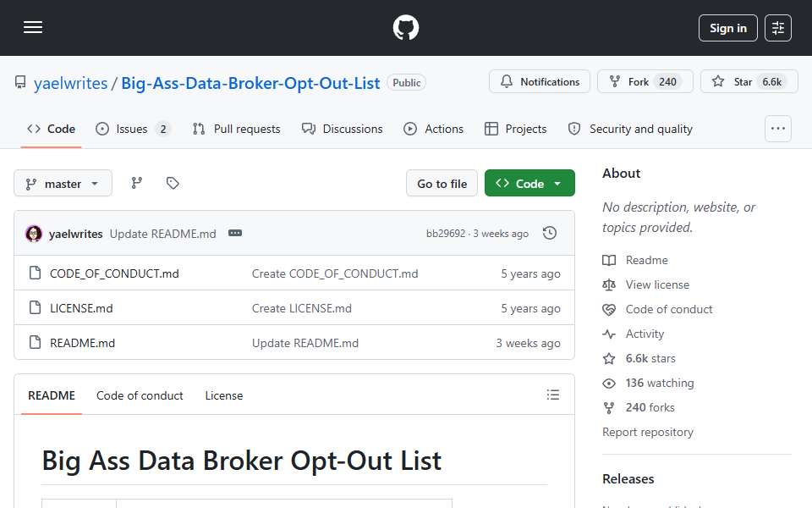
Task: Click the Notifications bell button
Action: 539,81
